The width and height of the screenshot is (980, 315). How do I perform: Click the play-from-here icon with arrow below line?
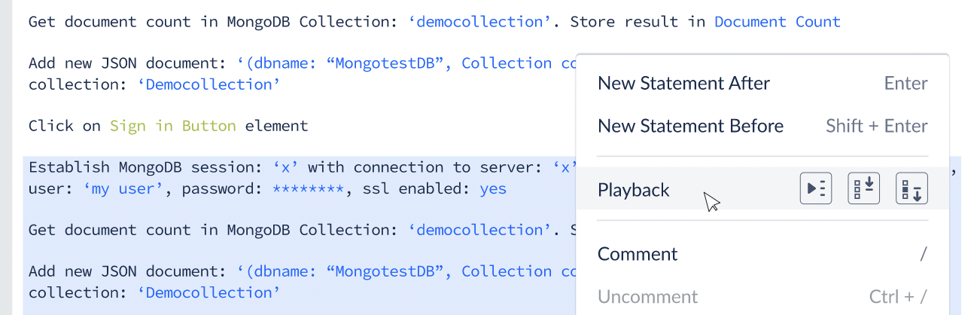point(912,189)
